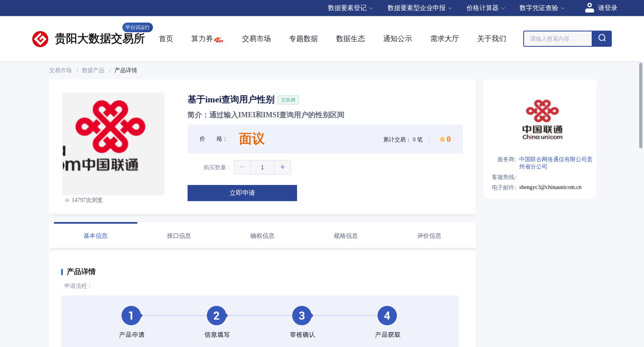Image resolution: width=644 pixels, height=347 pixels.
Task: Decrease purchase quantity with minus button
Action: click(242, 167)
